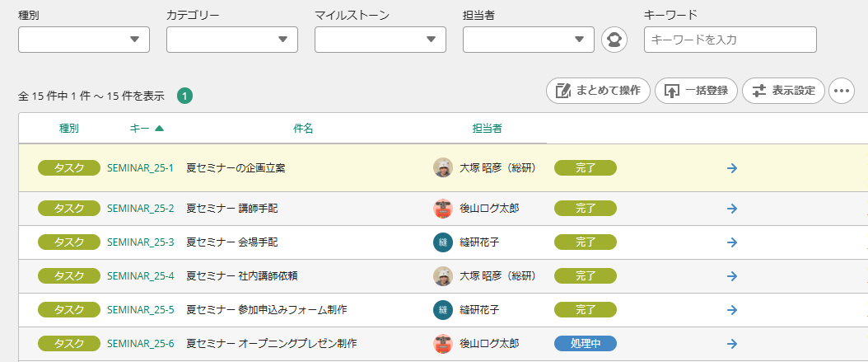Open the 担当者 filter dropdown
Image resolution: width=868 pixels, height=362 pixels.
coord(529,40)
